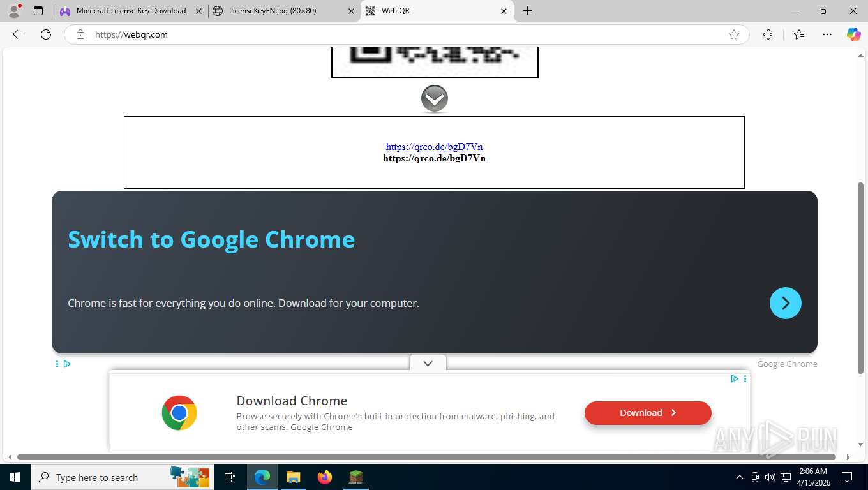Open the Favorites list icon
Image resolution: width=868 pixels, height=490 pixels.
point(799,34)
